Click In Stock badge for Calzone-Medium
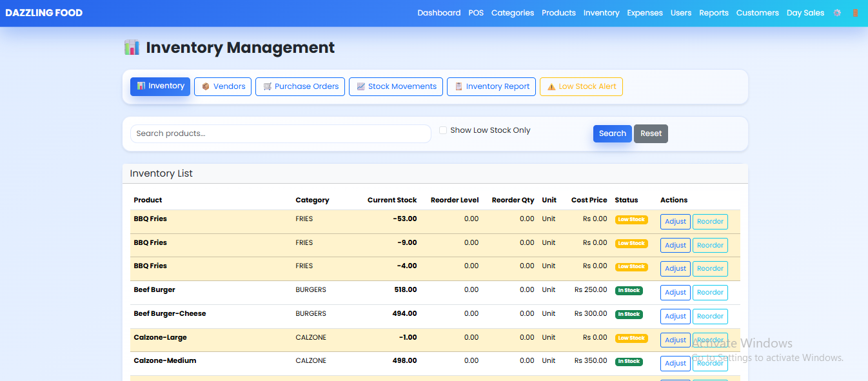This screenshot has width=868, height=381. click(629, 362)
